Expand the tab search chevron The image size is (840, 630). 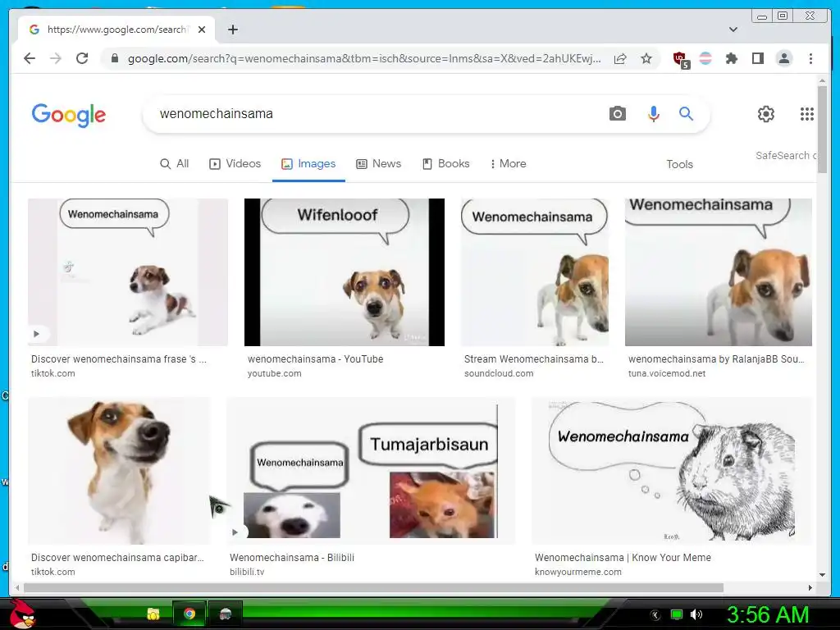(x=733, y=30)
